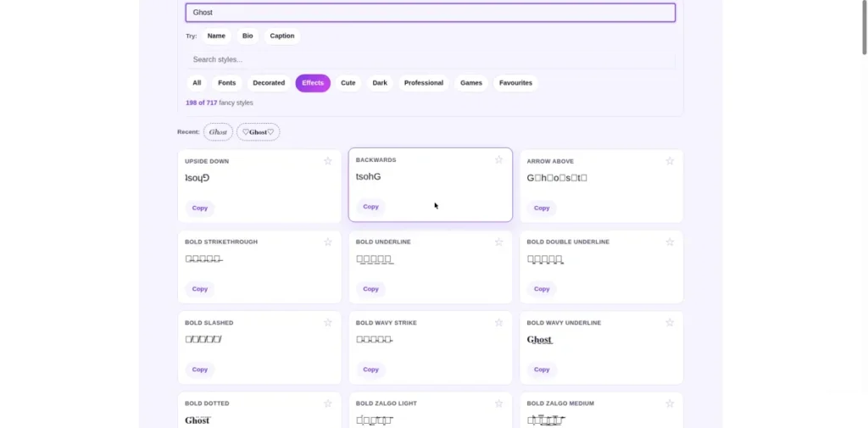Star the Bold Slashed style
The width and height of the screenshot is (868, 428).
[328, 323]
